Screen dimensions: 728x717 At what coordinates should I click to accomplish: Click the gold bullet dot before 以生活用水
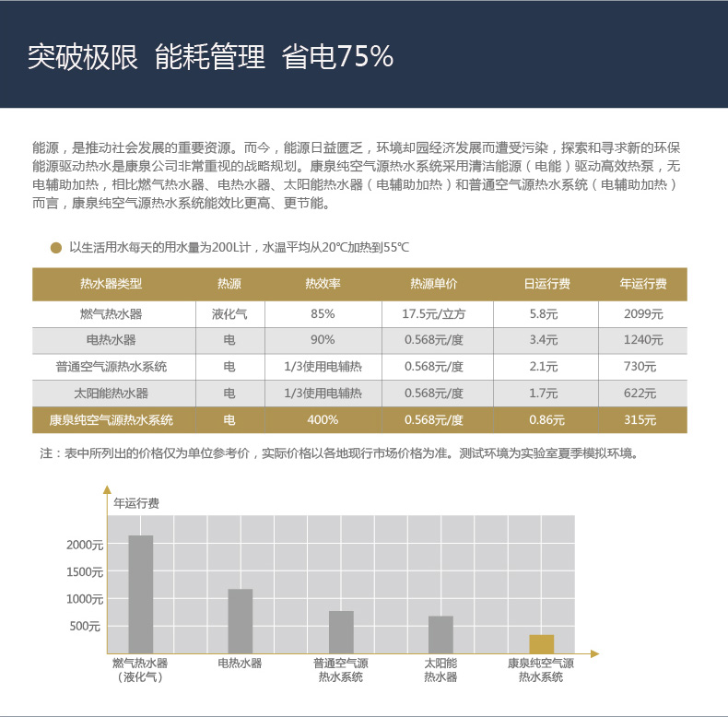[x=55, y=248]
